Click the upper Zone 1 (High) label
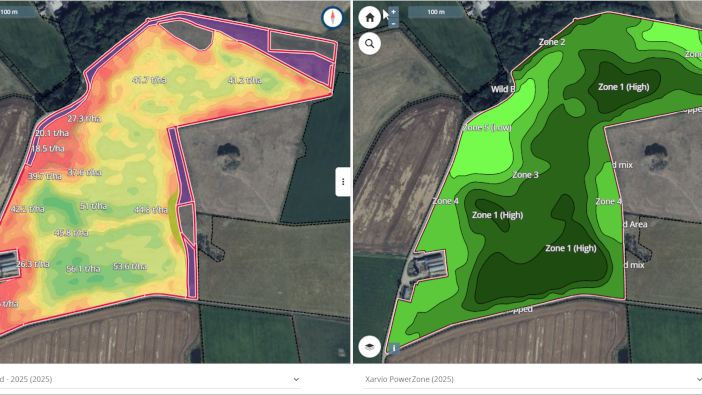The image size is (702, 395). click(624, 87)
